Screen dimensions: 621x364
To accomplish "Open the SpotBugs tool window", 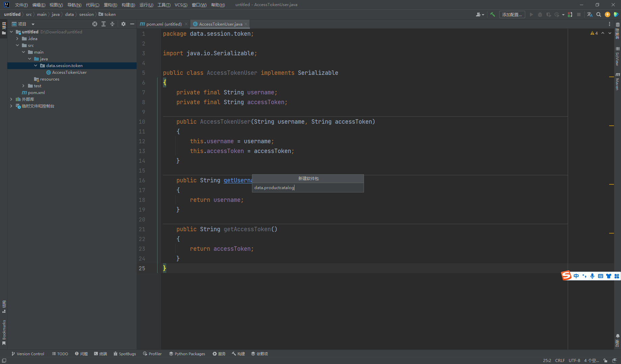I will [x=125, y=354].
